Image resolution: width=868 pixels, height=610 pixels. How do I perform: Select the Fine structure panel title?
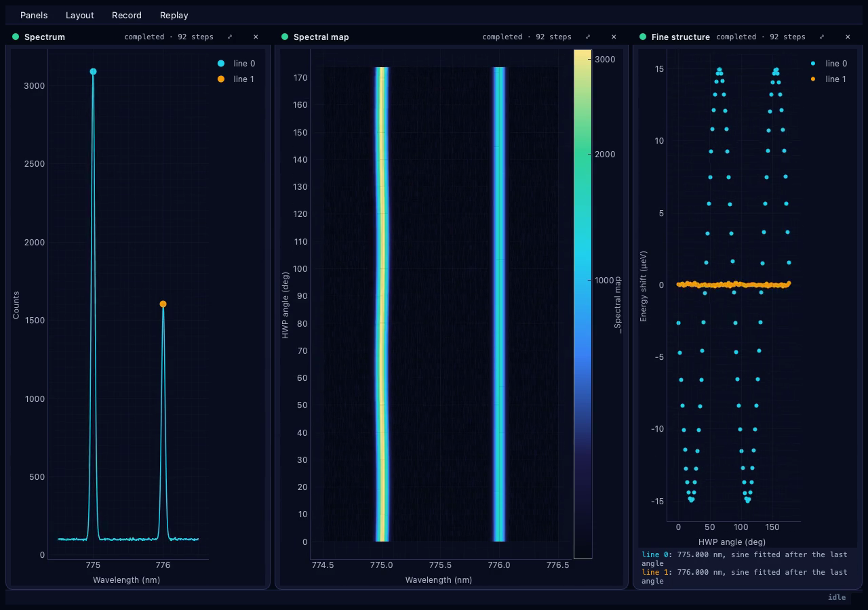(x=681, y=37)
